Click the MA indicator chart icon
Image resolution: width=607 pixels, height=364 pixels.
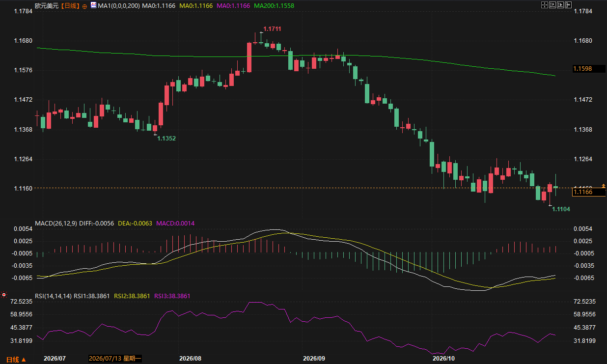[x=94, y=6]
